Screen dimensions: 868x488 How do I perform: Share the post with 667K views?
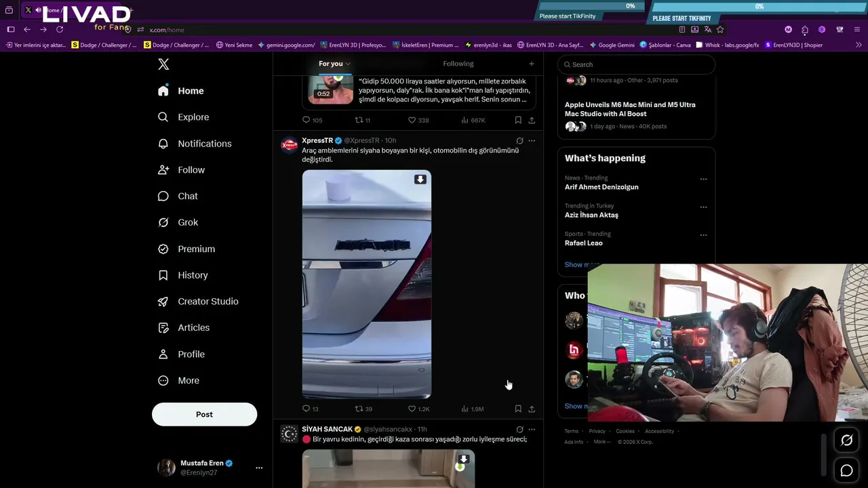(x=532, y=120)
